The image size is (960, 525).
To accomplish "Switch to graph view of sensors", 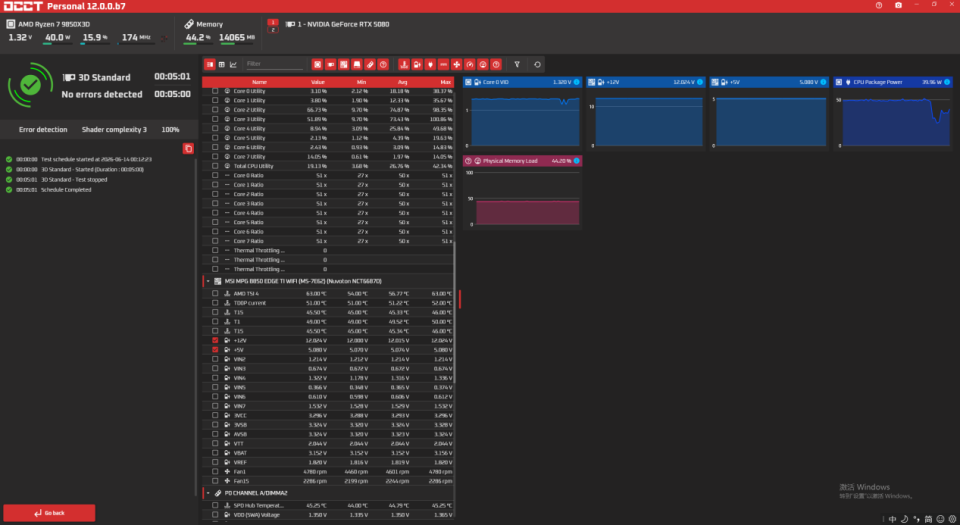I will [x=233, y=64].
